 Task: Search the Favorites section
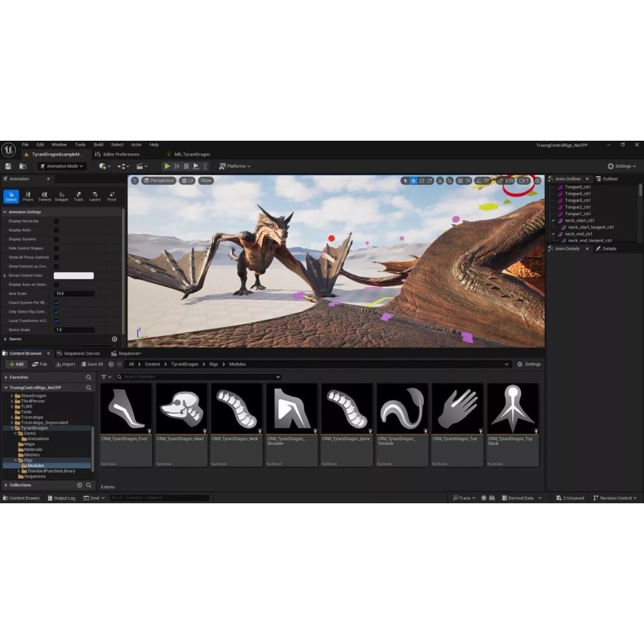(88, 377)
